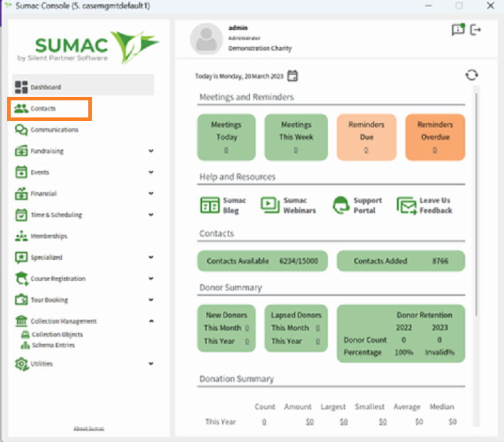504x442 pixels.
Task: Open the calendar date picker icon
Action: pos(293,76)
